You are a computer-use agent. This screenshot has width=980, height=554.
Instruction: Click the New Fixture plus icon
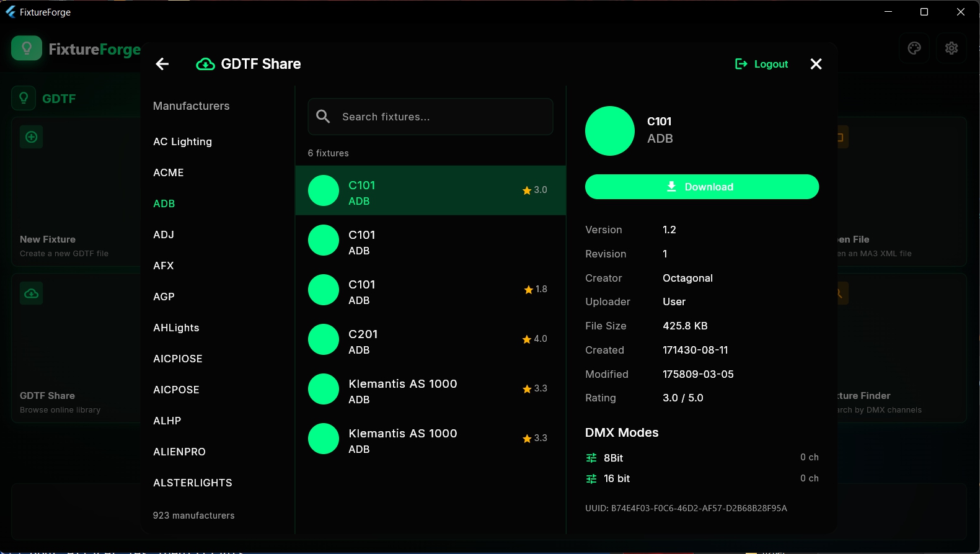(x=32, y=136)
